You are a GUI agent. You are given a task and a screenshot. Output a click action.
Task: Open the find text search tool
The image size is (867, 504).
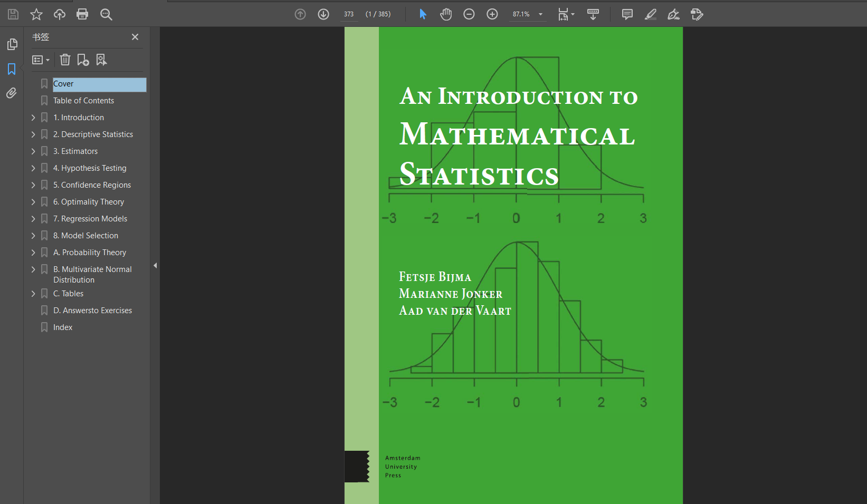[x=106, y=14]
